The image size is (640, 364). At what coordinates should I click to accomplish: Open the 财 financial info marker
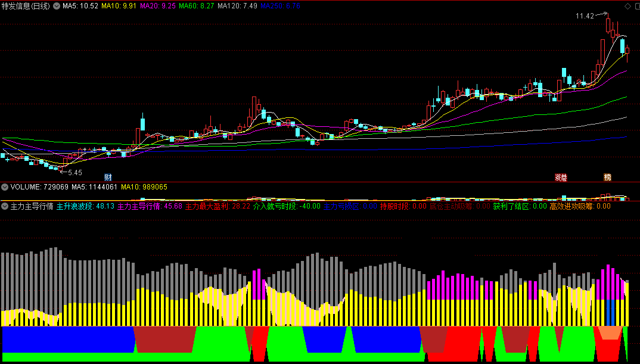(x=108, y=177)
